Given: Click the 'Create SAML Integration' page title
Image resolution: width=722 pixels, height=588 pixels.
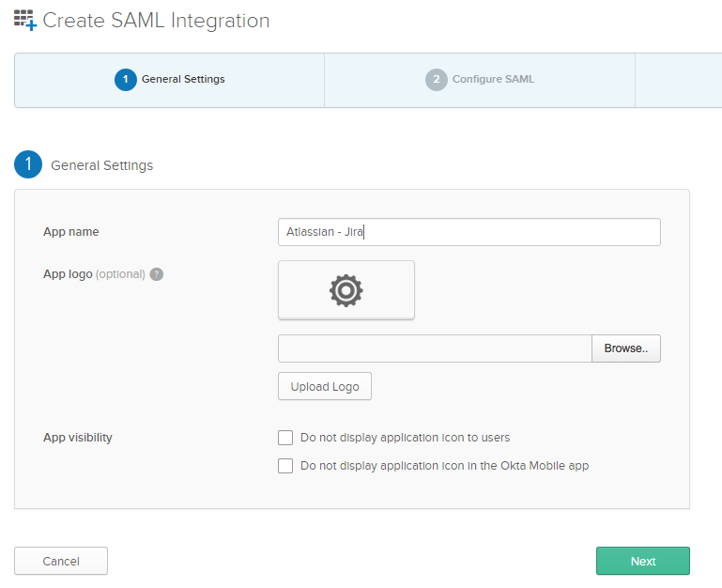Looking at the screenshot, I should coord(156,21).
